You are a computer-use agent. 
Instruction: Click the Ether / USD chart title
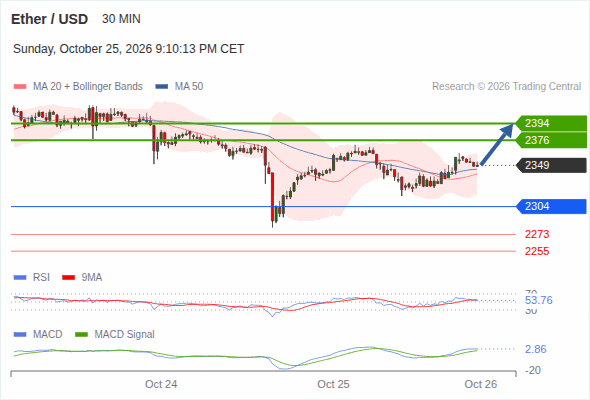pyautogui.click(x=49, y=19)
